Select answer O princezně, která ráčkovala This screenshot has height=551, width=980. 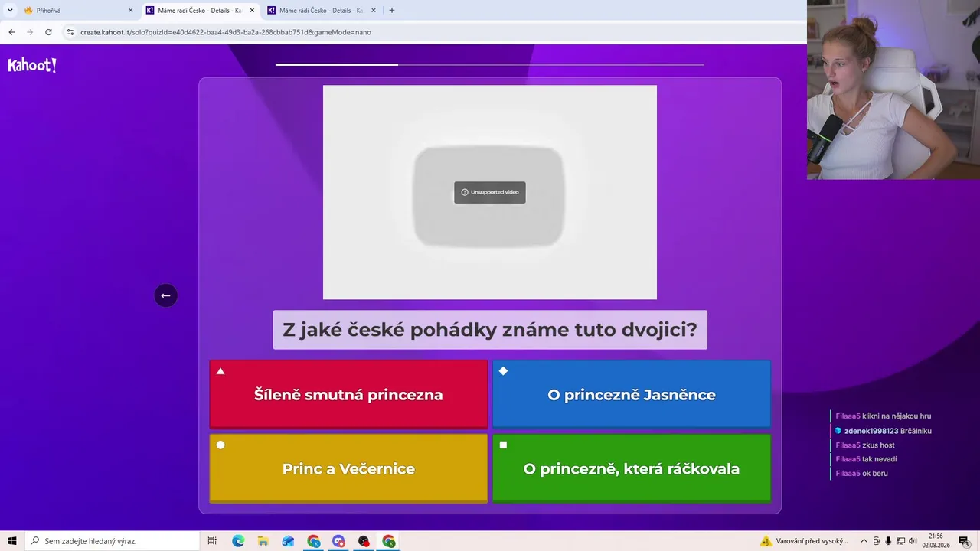coord(632,468)
